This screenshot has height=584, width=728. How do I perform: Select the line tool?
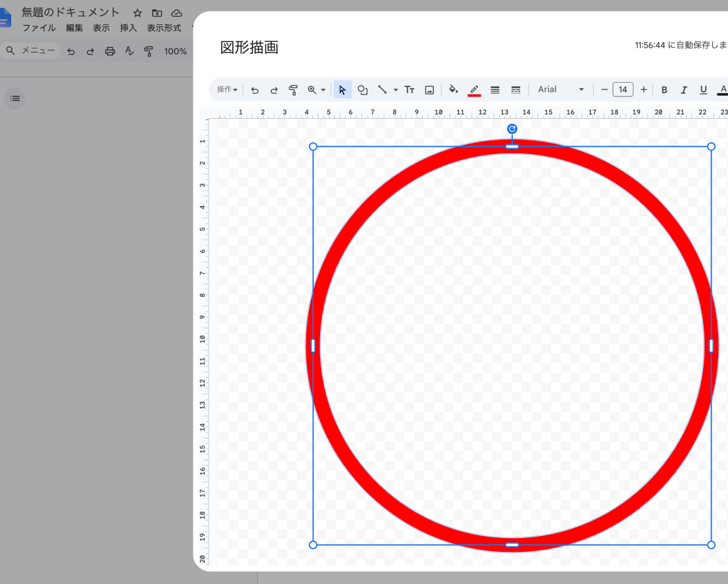click(x=382, y=90)
